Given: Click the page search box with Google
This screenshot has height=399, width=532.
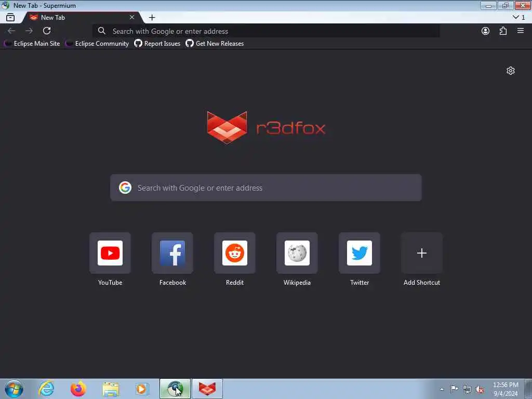Looking at the screenshot, I should pos(266,188).
